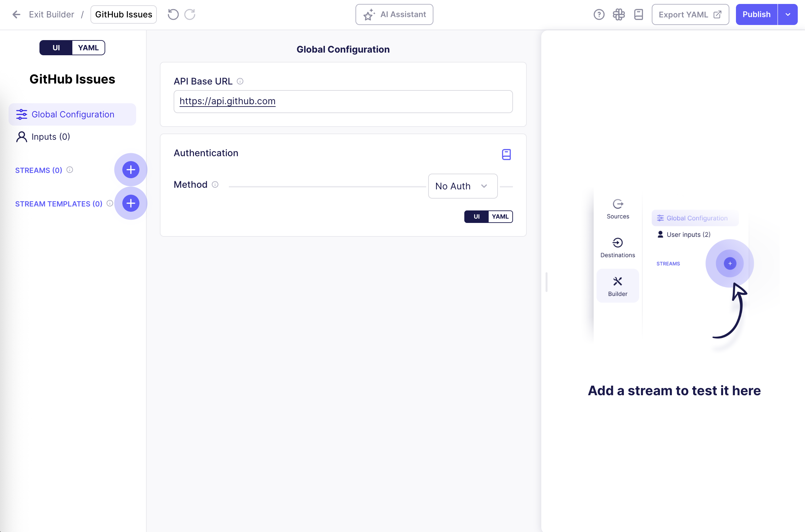
Task: Open the No Auth method dropdown
Action: click(462, 186)
